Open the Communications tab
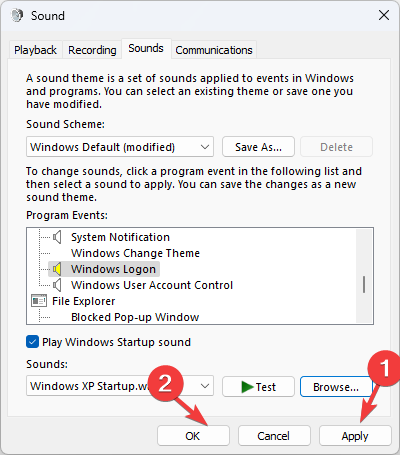The height and width of the screenshot is (455, 400). tap(214, 50)
